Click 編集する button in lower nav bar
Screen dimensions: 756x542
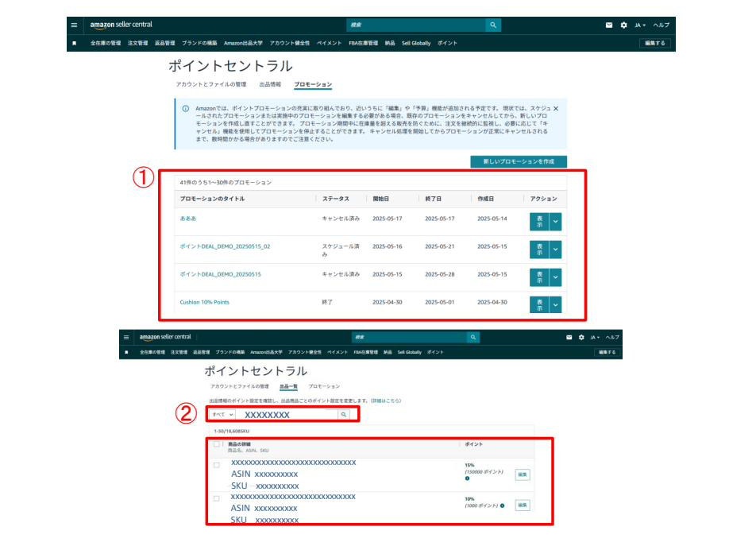tap(607, 352)
